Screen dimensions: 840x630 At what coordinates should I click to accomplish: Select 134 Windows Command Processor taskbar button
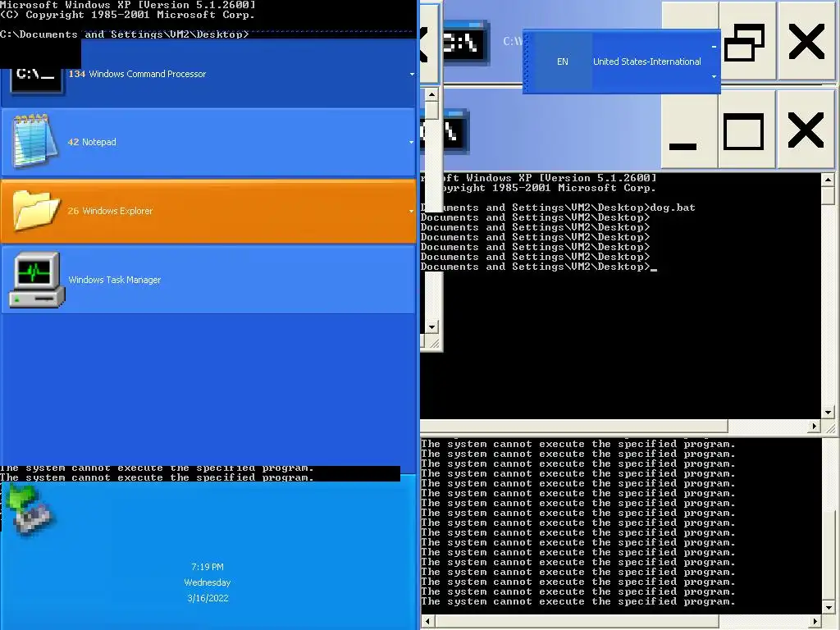(208, 74)
